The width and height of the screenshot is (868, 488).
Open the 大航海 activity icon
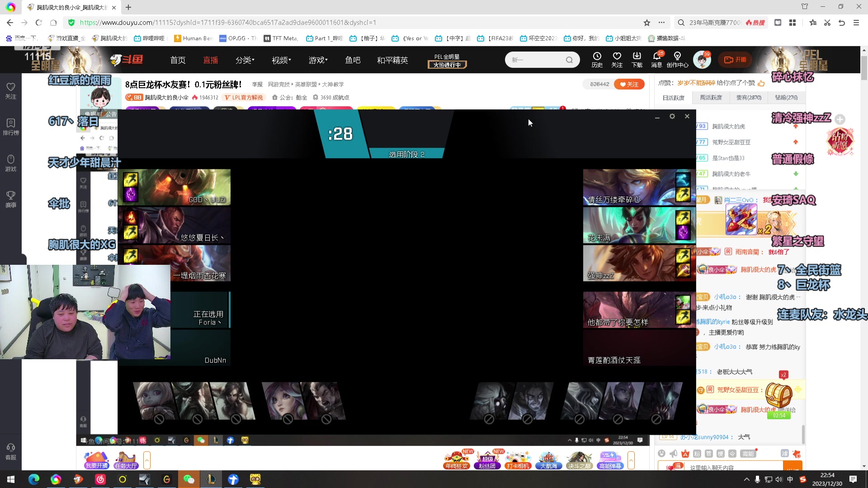click(549, 460)
